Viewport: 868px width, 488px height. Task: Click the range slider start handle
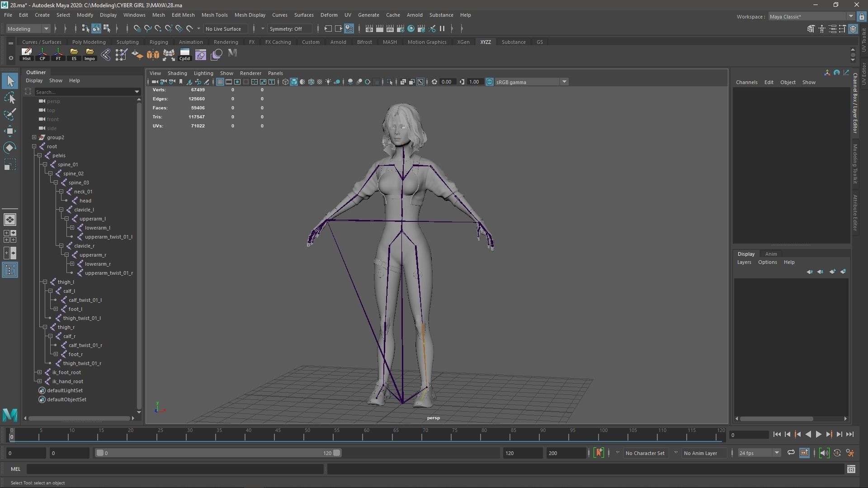[x=100, y=453]
